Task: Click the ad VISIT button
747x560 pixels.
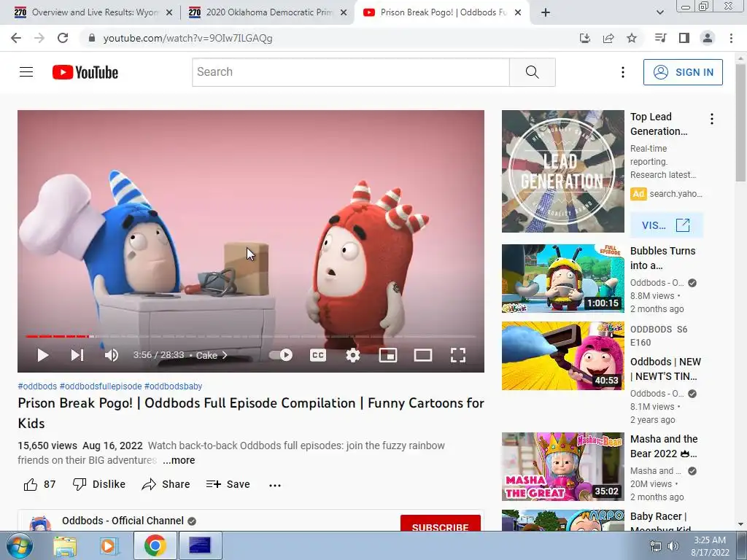Action: (666, 225)
